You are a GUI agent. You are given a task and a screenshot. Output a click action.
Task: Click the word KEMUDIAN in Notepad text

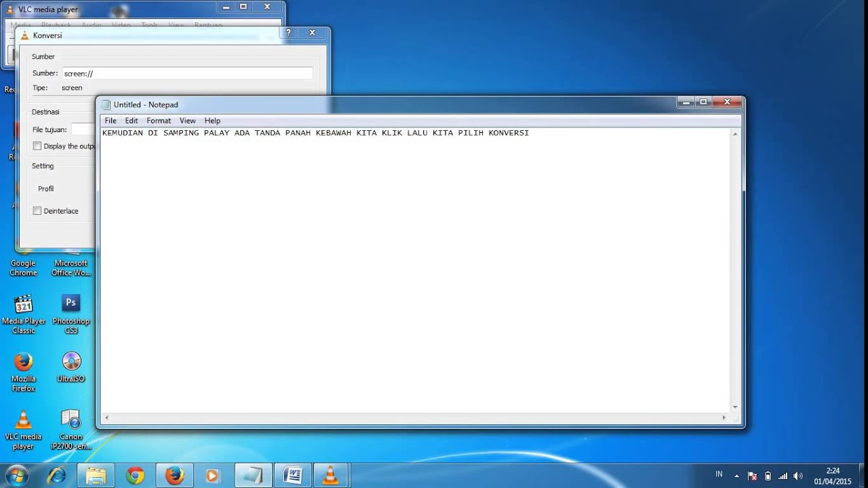pyautogui.click(x=123, y=133)
